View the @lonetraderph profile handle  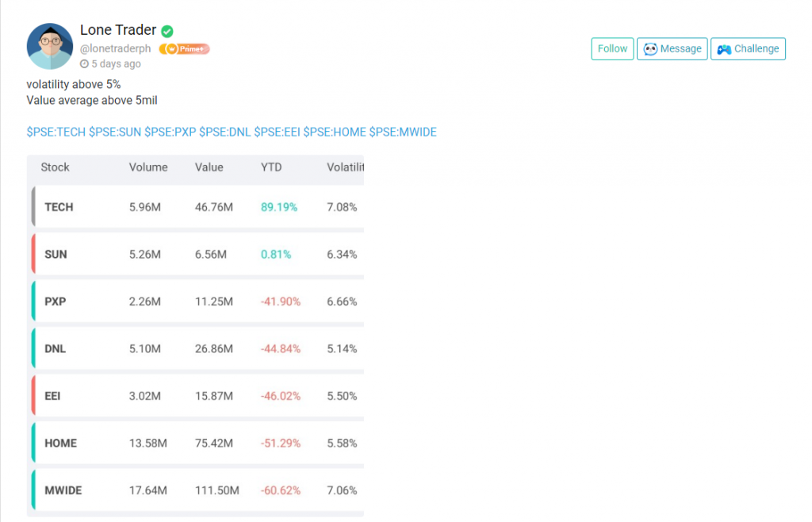click(x=116, y=48)
